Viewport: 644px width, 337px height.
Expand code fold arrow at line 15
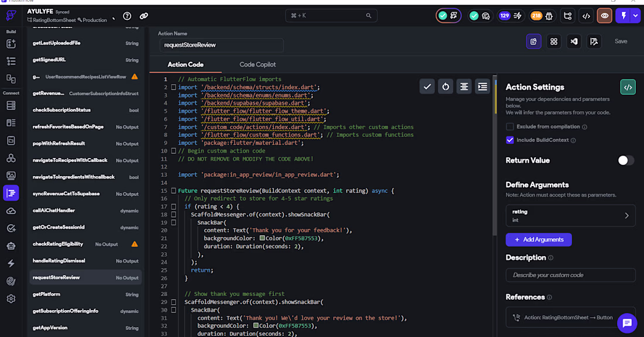click(x=173, y=191)
